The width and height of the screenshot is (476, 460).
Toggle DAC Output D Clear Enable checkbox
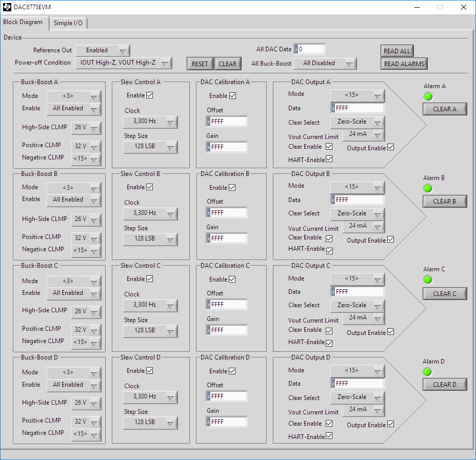(x=329, y=423)
